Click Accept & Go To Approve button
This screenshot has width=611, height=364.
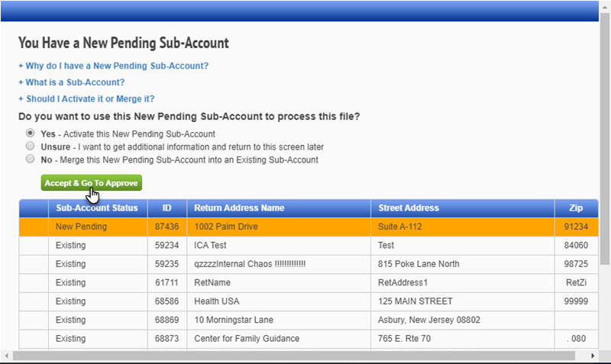tap(91, 183)
